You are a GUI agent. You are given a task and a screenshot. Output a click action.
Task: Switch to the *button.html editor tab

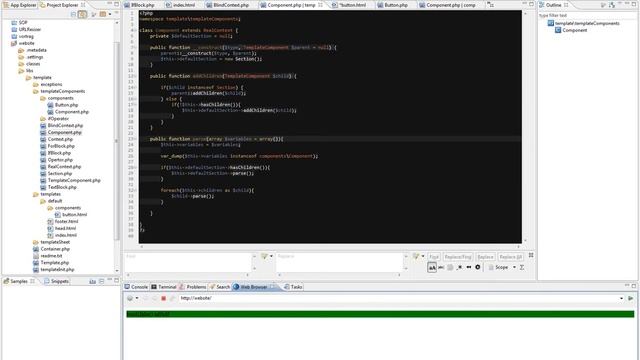tap(349, 5)
